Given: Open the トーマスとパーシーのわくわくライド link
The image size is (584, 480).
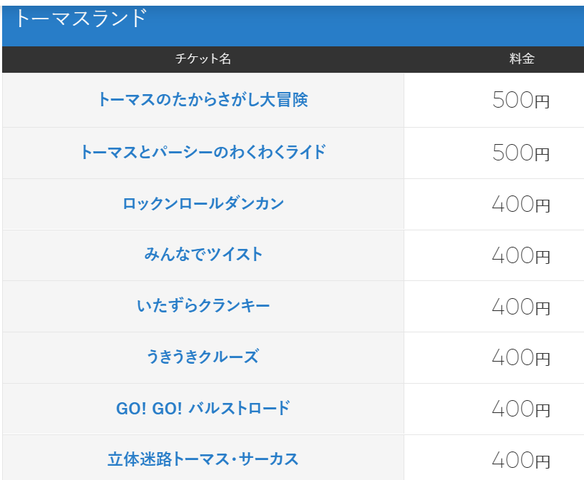Looking at the screenshot, I should tap(203, 152).
